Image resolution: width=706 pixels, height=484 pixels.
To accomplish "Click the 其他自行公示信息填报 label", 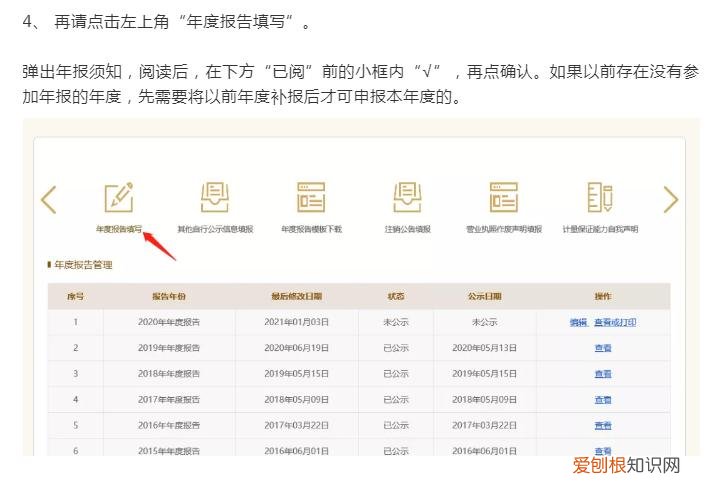I will [x=215, y=229].
